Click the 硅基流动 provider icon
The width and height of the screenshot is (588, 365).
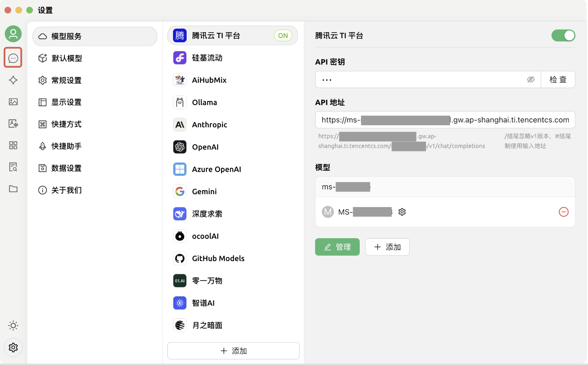click(x=180, y=58)
